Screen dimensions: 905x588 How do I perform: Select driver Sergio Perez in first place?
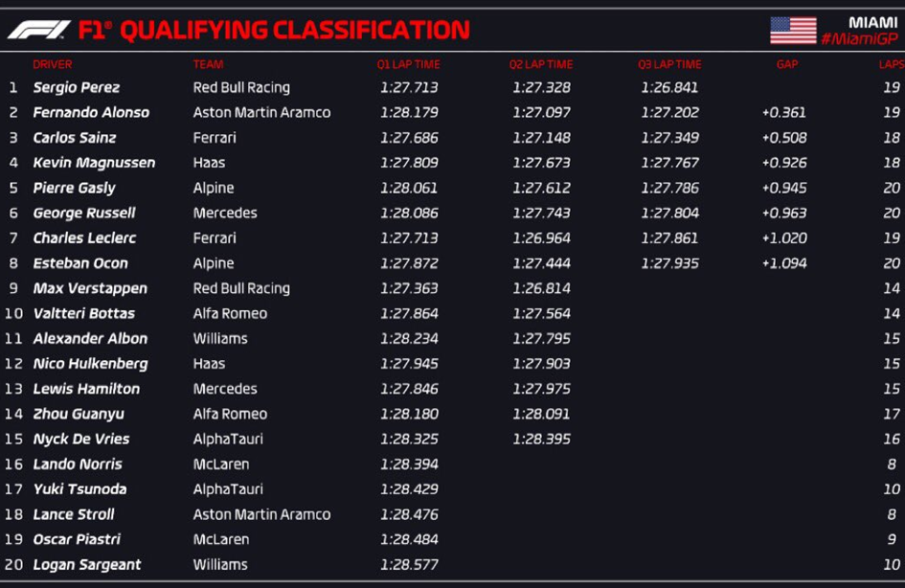(77, 88)
